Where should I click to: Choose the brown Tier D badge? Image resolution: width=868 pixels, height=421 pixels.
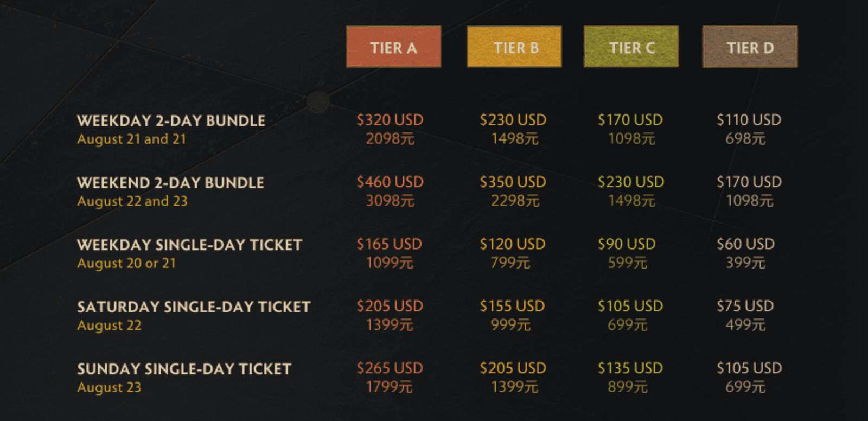click(750, 47)
